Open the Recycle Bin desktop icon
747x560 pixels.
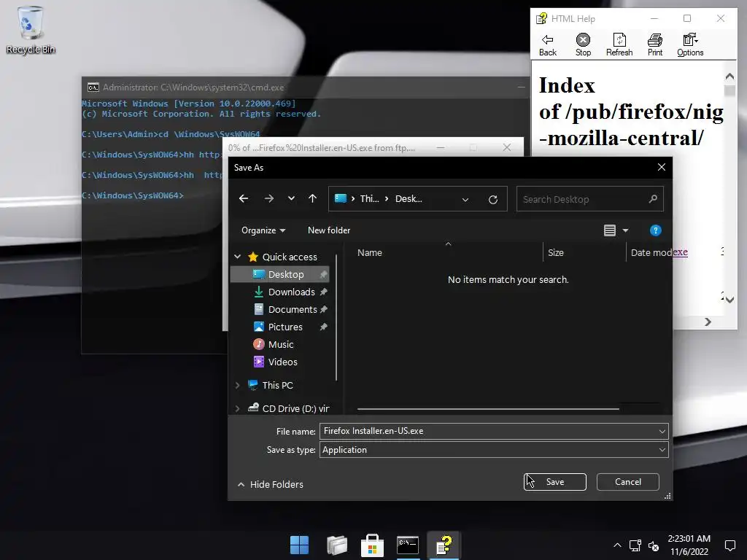point(31,29)
